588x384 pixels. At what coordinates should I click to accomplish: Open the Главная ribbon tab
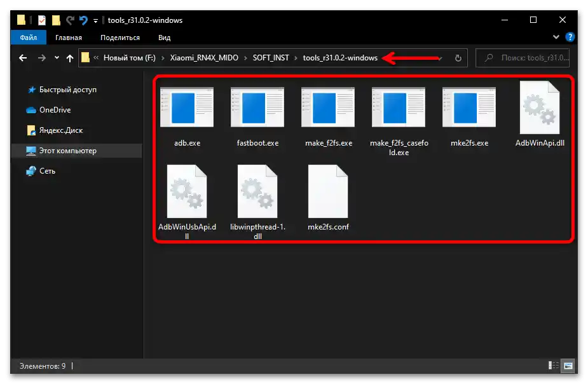pyautogui.click(x=69, y=38)
